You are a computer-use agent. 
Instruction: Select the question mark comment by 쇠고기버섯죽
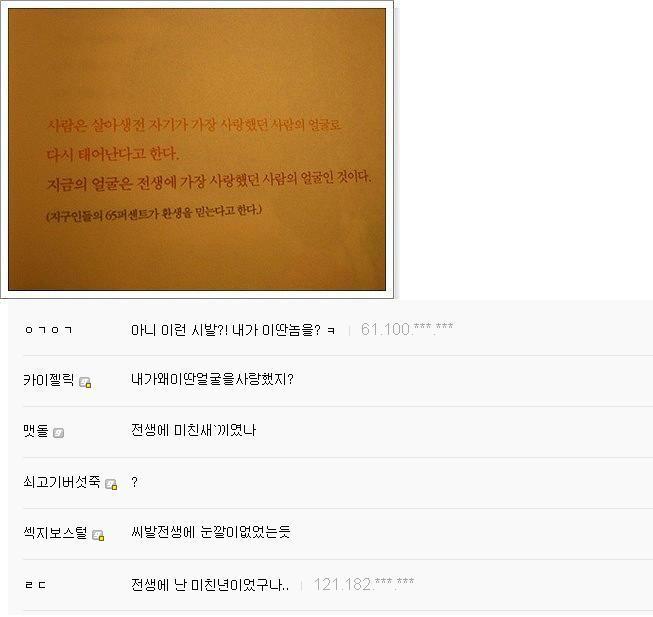tap(134, 482)
